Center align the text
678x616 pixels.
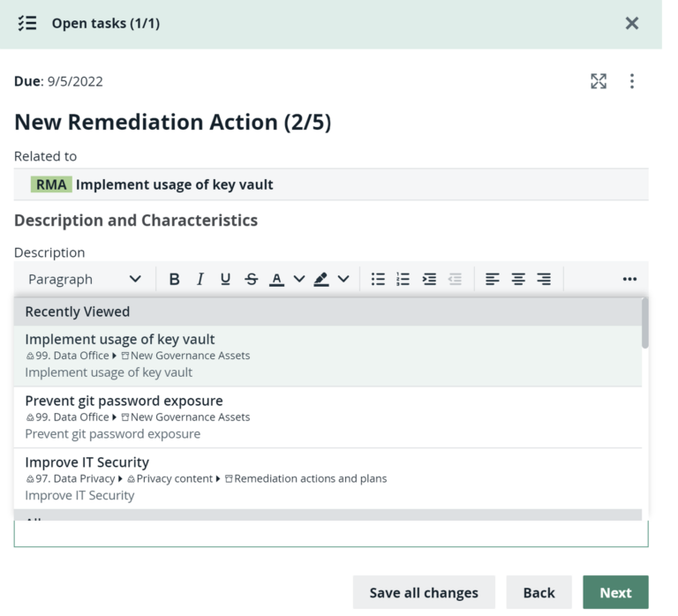pyautogui.click(x=518, y=279)
